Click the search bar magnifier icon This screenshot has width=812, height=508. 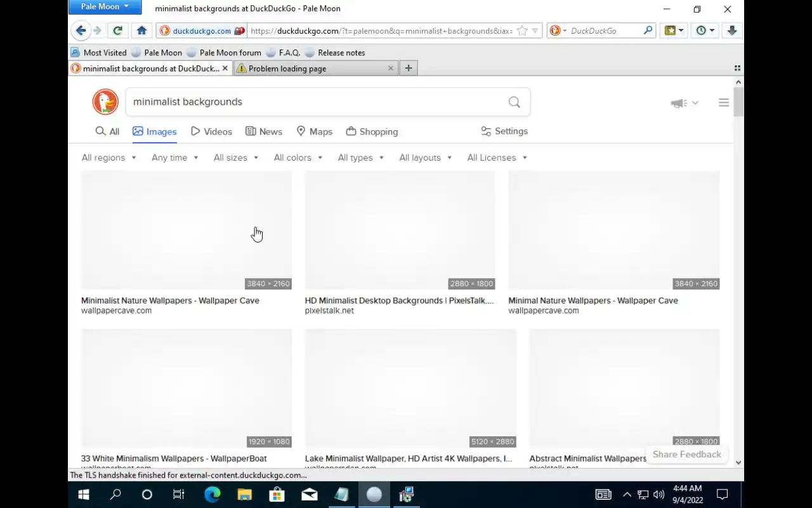(x=648, y=30)
